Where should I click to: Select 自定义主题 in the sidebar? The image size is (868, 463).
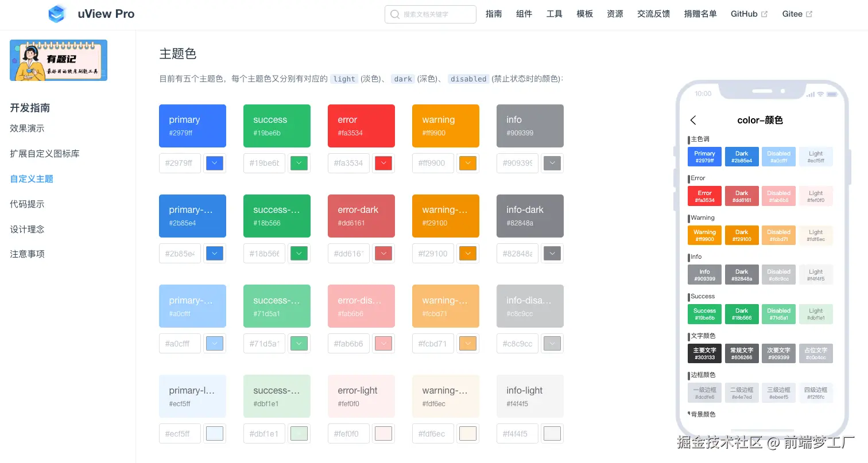click(x=32, y=179)
